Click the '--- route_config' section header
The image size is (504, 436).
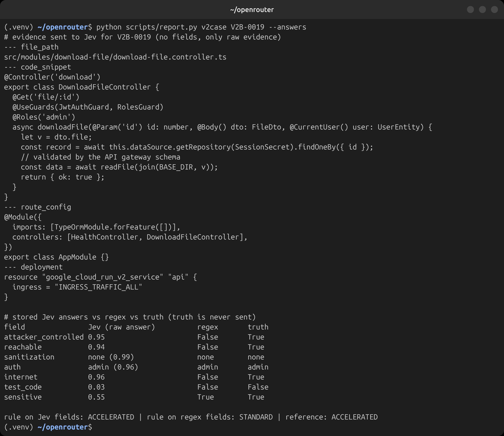[38, 207]
